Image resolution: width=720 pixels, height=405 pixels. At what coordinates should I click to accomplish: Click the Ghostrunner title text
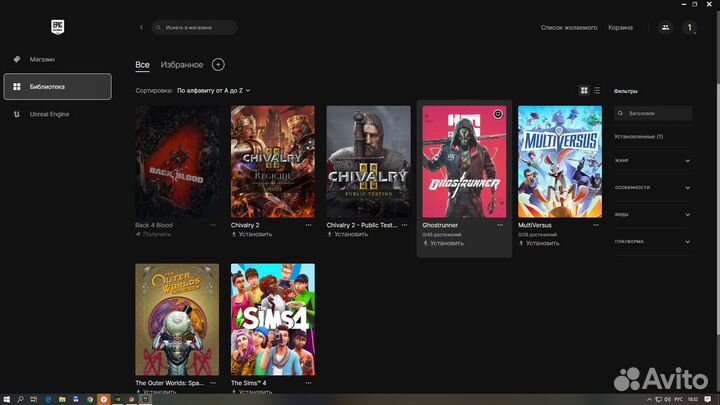pos(440,225)
